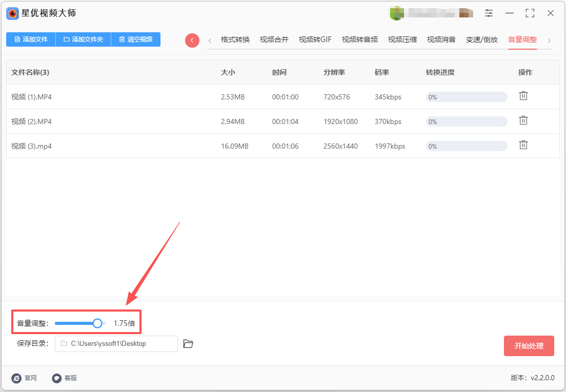The width and height of the screenshot is (566, 392).
Task: Click the red circular back arrow
Action: click(x=192, y=40)
